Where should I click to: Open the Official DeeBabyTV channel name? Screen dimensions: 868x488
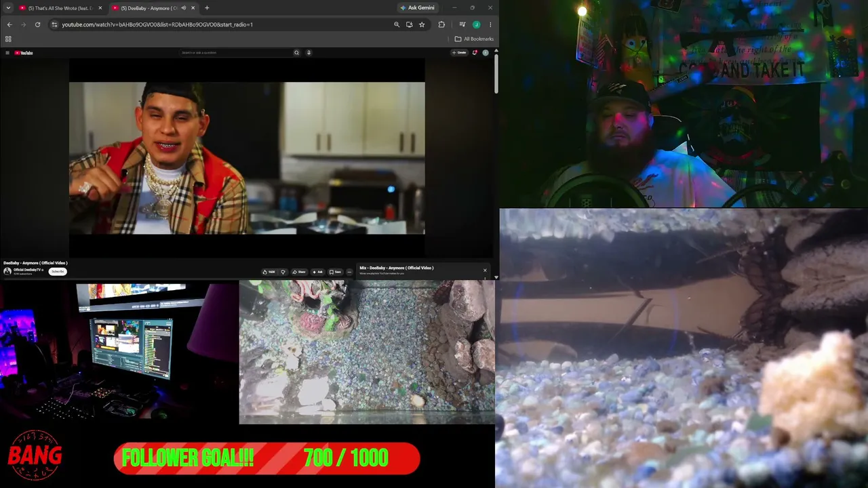click(x=28, y=270)
